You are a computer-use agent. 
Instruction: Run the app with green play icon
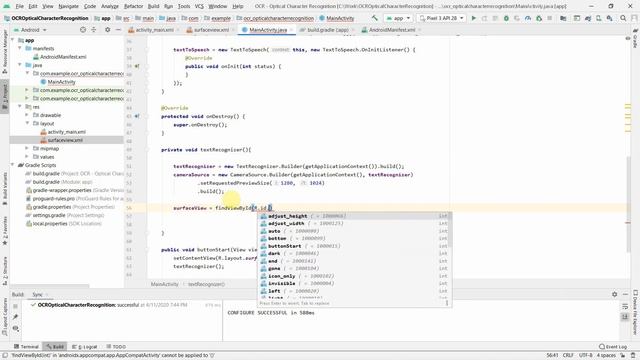pyautogui.click(x=473, y=18)
